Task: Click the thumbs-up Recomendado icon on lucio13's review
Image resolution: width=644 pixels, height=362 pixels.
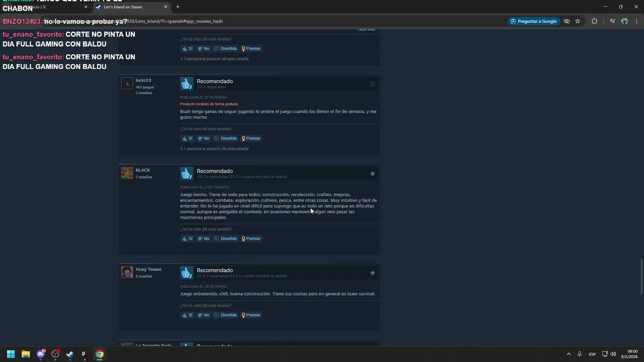Action: point(187,83)
